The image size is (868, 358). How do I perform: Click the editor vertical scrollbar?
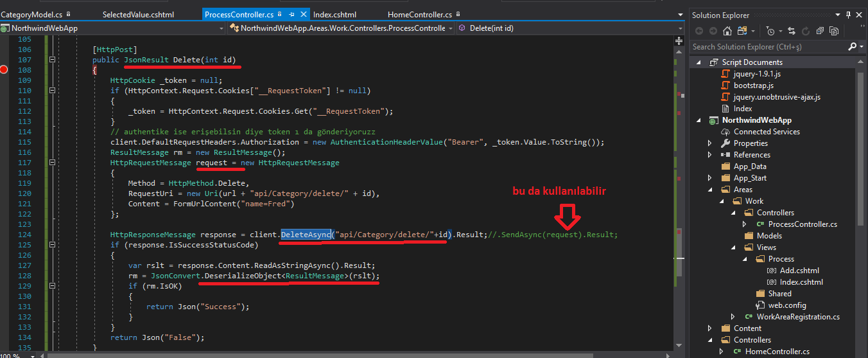(x=679, y=193)
